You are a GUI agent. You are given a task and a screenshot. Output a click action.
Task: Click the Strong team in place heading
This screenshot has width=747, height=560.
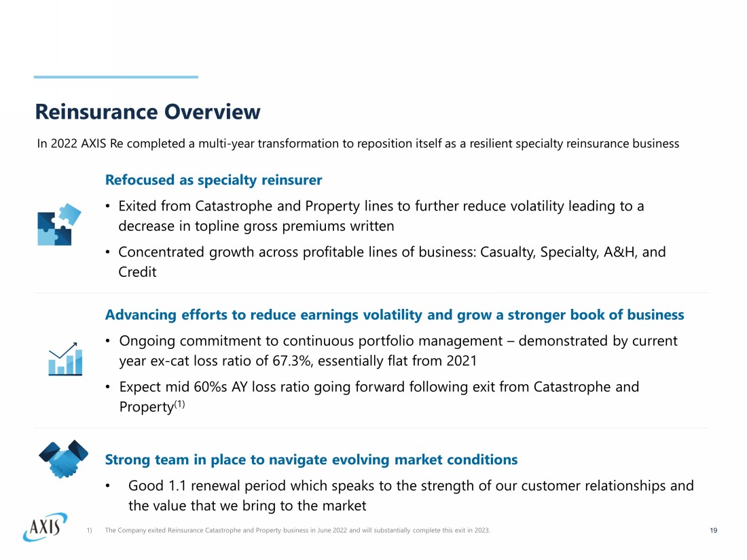click(311, 460)
